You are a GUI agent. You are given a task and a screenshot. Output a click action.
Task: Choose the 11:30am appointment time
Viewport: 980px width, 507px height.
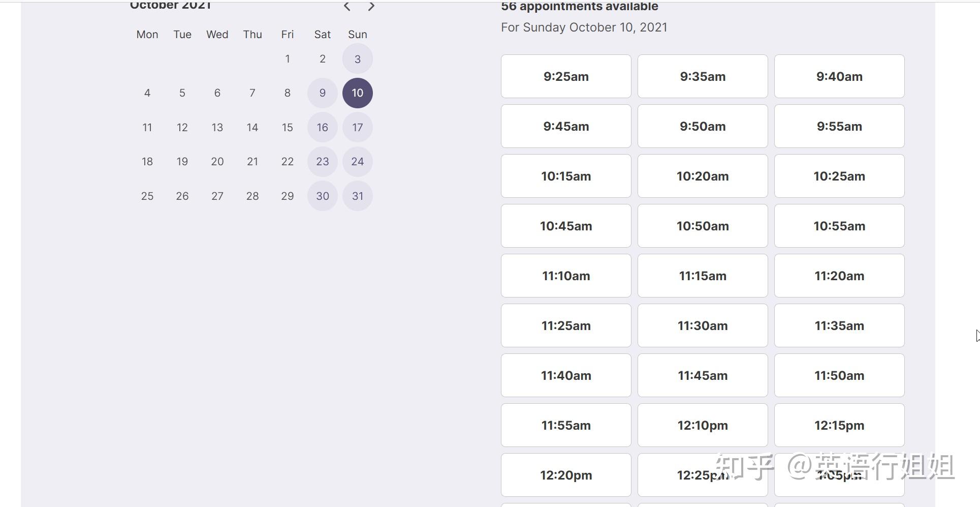coord(703,325)
